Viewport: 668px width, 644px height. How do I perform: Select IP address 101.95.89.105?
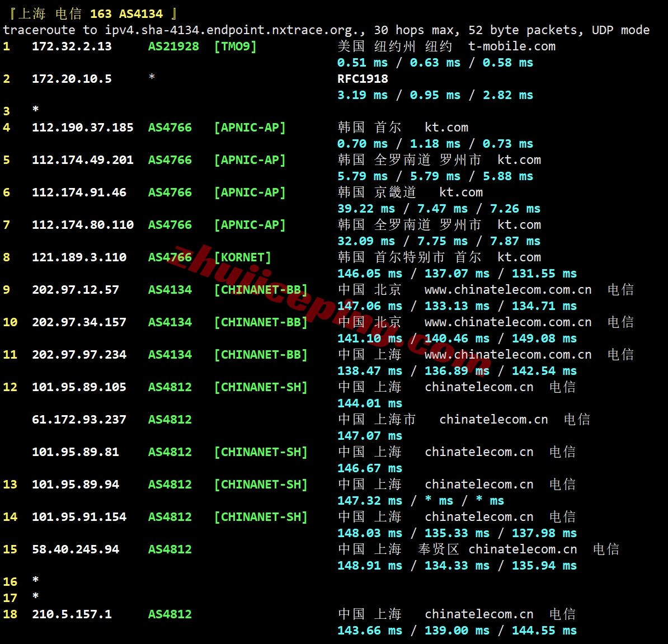tap(79, 387)
